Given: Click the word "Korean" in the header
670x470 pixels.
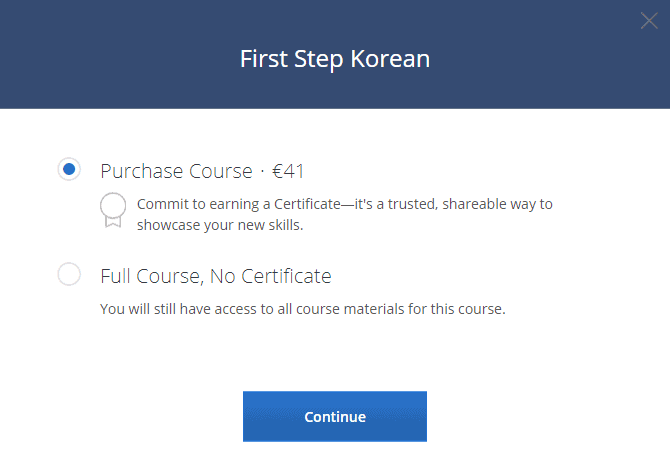Looking at the screenshot, I should (x=390, y=59).
